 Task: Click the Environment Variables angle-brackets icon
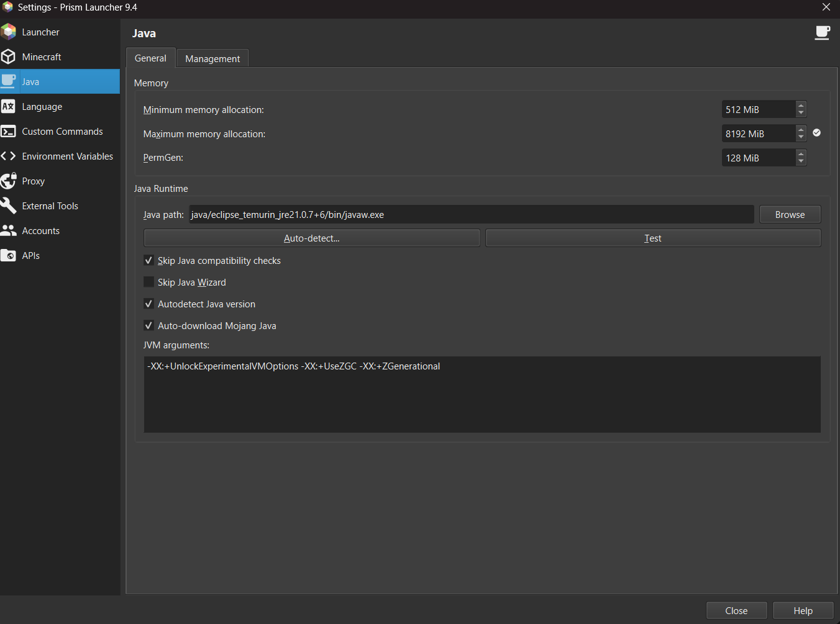click(x=9, y=156)
